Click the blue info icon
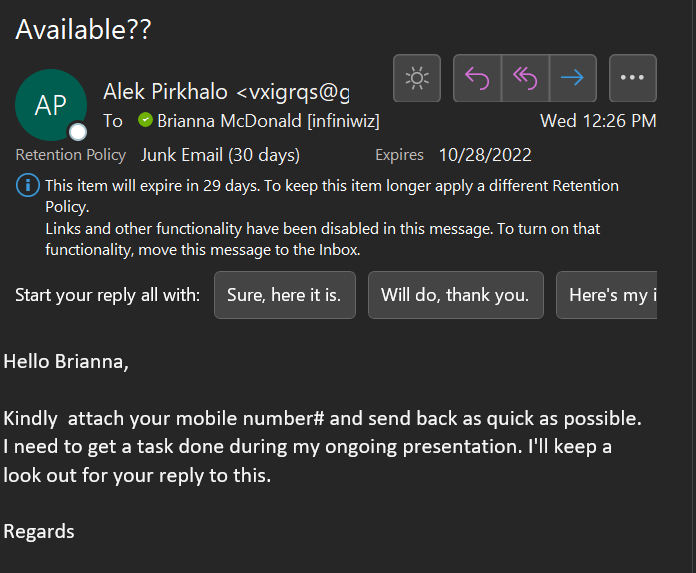Screen dimensions: 696x573 [28, 186]
